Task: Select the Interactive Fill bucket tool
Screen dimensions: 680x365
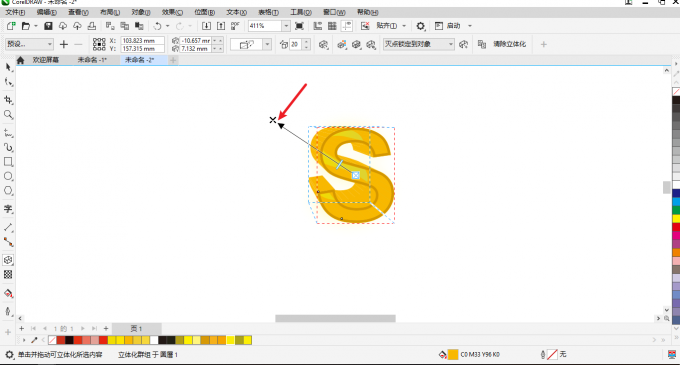Action: tap(8, 293)
